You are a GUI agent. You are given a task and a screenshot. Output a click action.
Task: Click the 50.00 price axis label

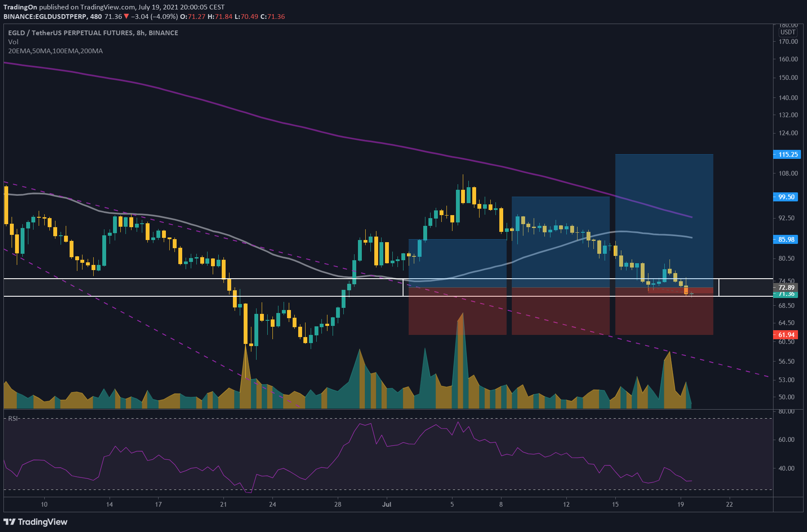click(786, 397)
